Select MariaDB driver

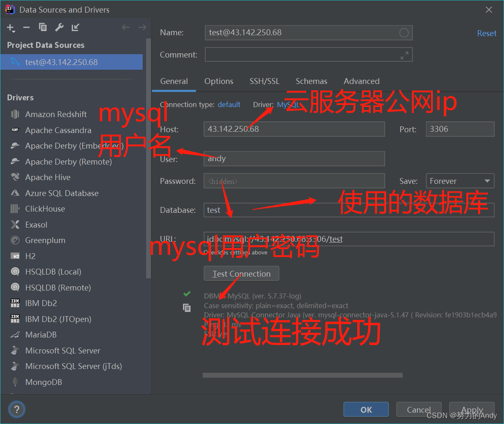(x=41, y=335)
